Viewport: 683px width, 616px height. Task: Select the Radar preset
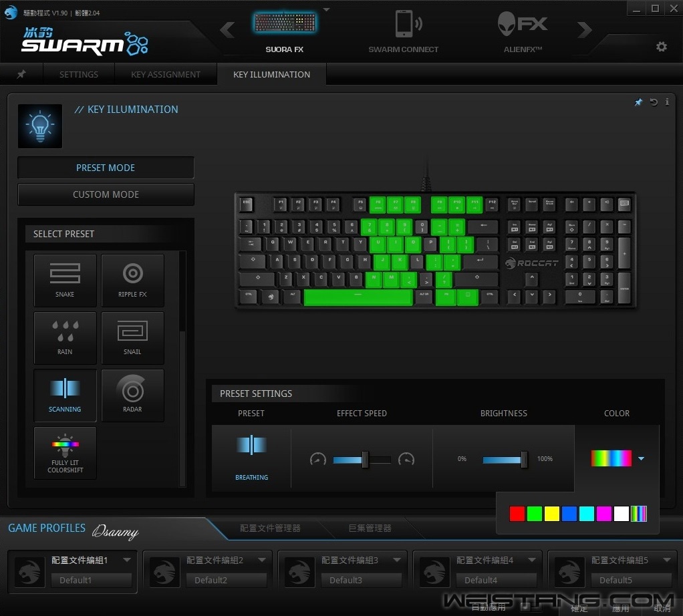(x=132, y=396)
